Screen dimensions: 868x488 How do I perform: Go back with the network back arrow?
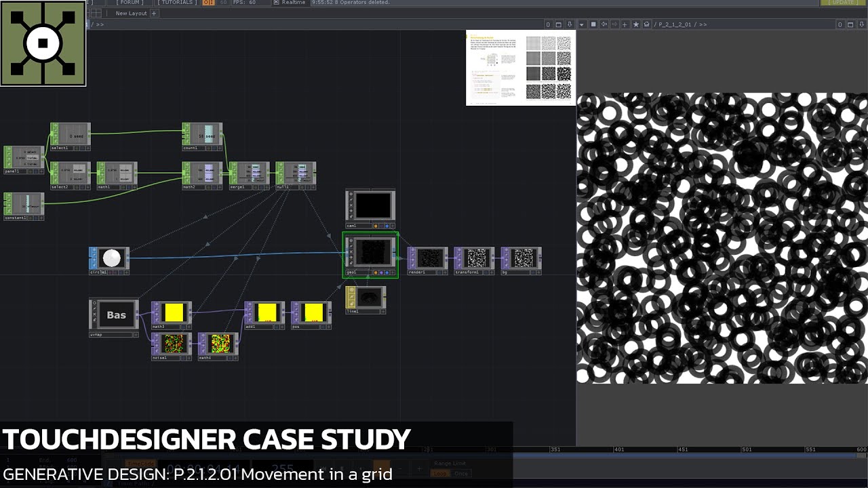tap(604, 24)
